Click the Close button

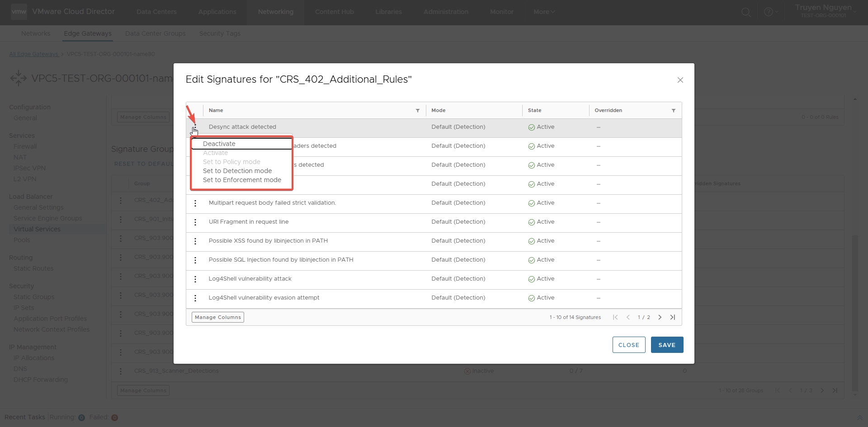click(x=628, y=345)
